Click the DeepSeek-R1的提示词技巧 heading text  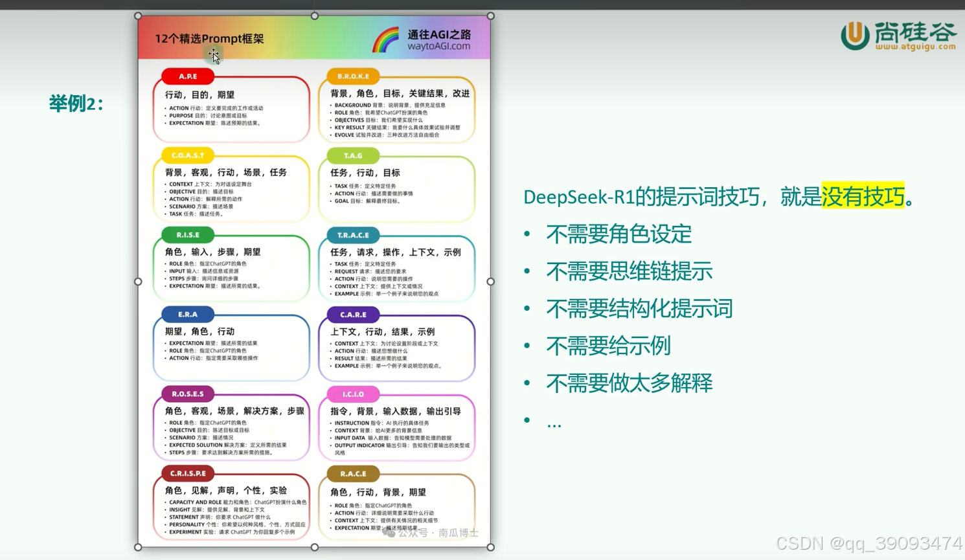pyautogui.click(x=641, y=197)
